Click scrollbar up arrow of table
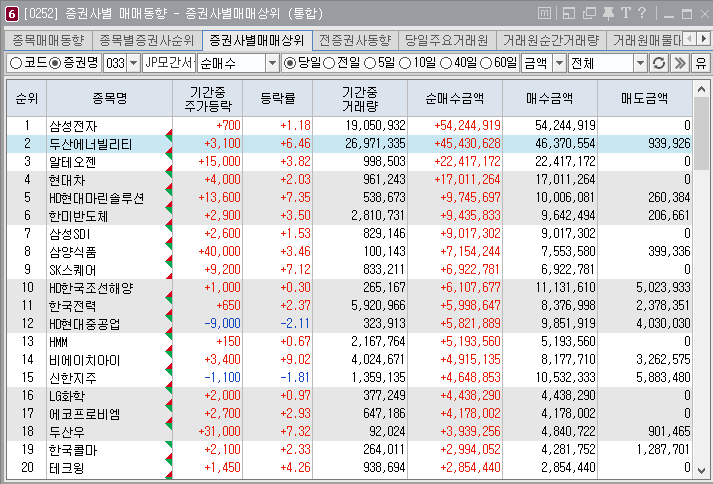The image size is (713, 484). pyautogui.click(x=701, y=89)
